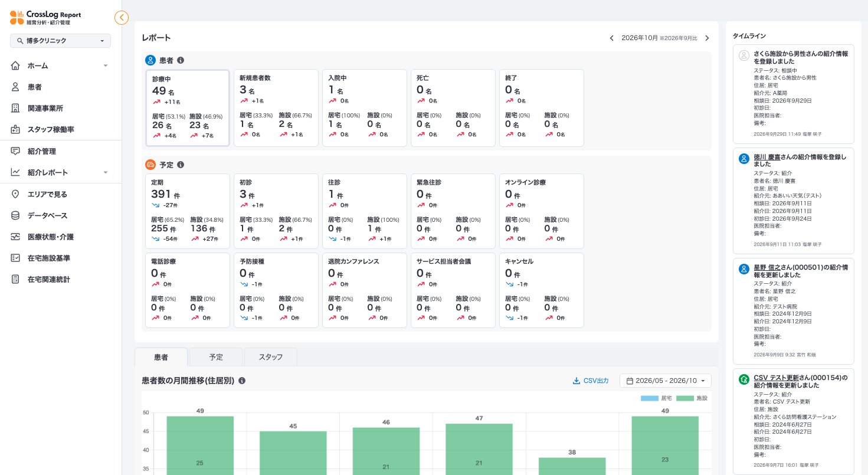Switch to the 予定 tab
This screenshot has width=868, height=475.
click(216, 357)
